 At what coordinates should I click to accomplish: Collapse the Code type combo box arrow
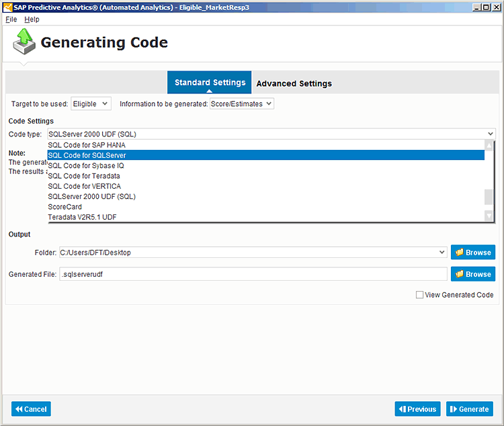[x=490, y=134]
